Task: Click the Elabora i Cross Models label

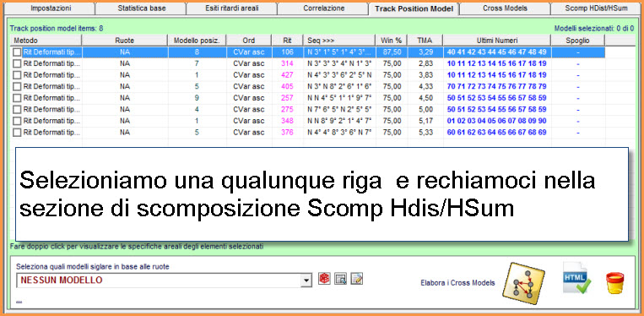Action: [457, 283]
